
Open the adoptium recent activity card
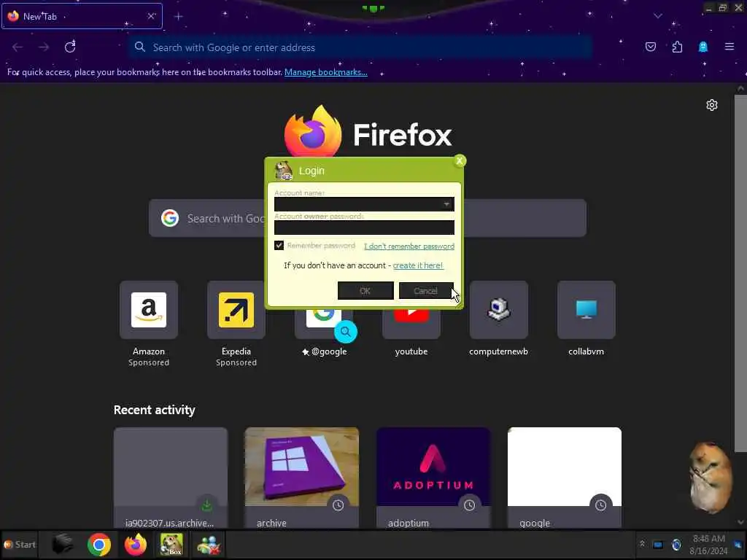click(433, 478)
